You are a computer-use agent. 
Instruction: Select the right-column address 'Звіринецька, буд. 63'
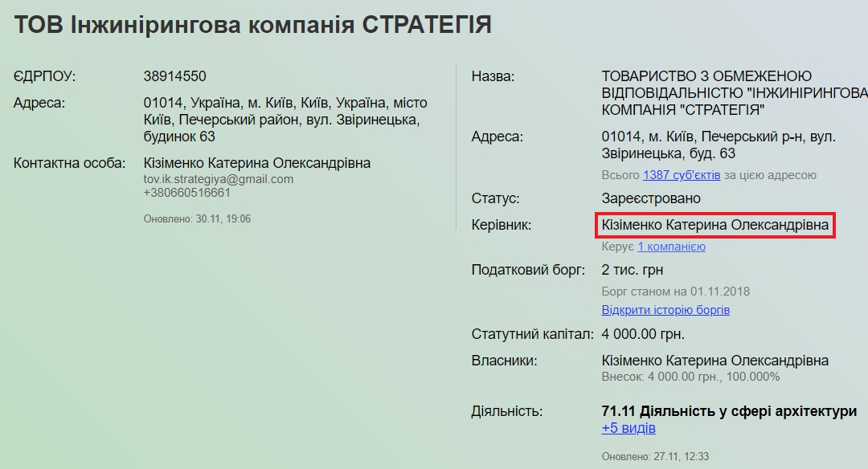click(719, 145)
